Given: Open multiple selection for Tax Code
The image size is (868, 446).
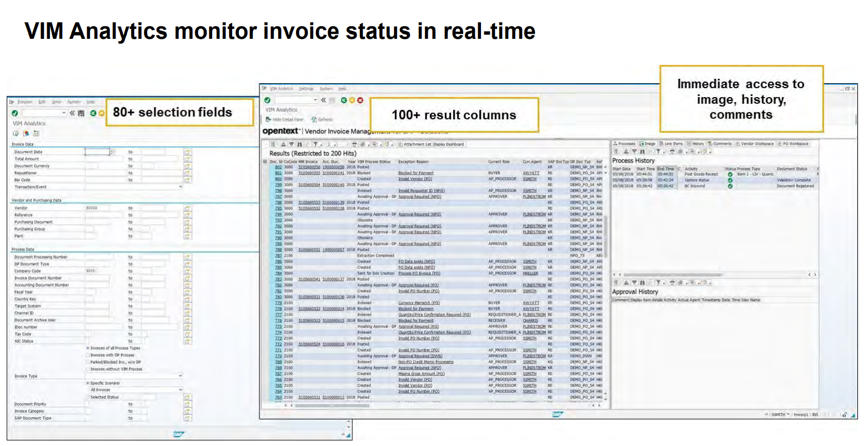Looking at the screenshot, I should click(187, 334).
